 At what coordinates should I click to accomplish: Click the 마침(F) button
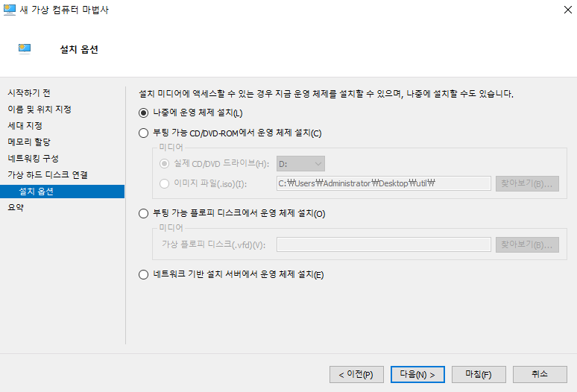coord(479,374)
